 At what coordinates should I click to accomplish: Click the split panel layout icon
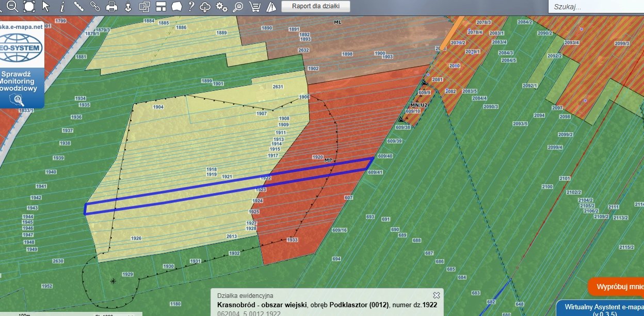[160, 6]
